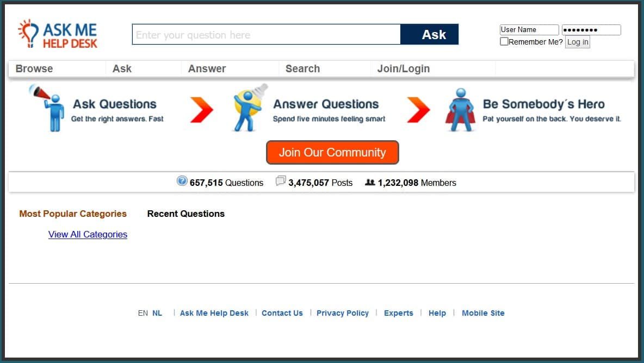Viewport: 644px width, 363px height.
Task: Click the megaphone Ask Questions figure icon
Action: click(x=47, y=108)
